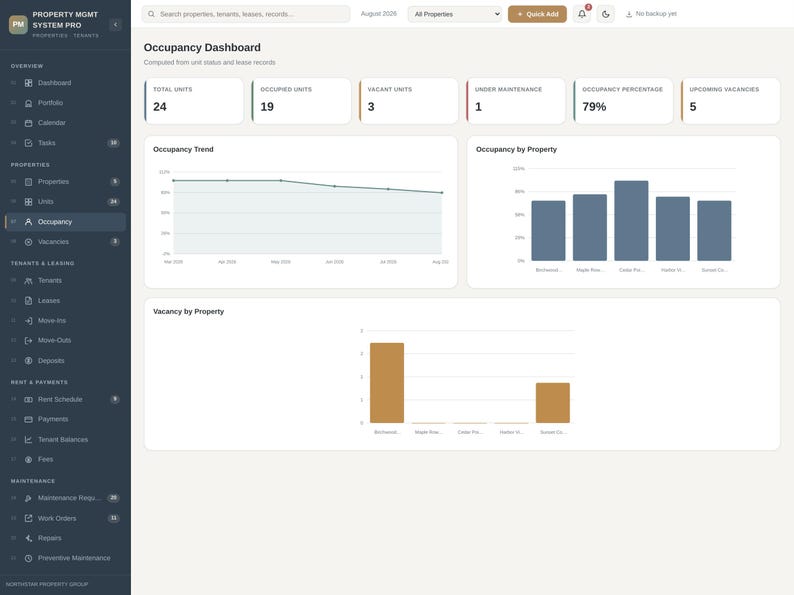The width and height of the screenshot is (794, 595).
Task: Focus the search properties input field
Action: (246, 14)
